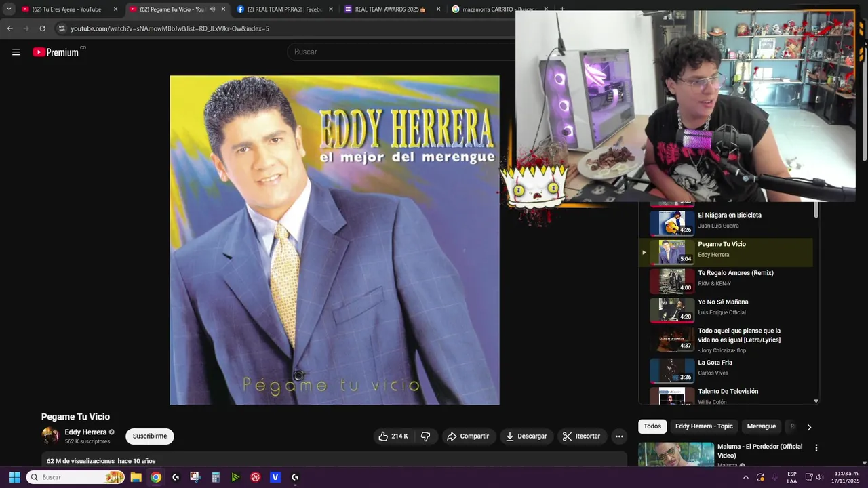Click the Compartir share button
Image resolution: width=868 pixels, height=488 pixels.
(x=467, y=436)
